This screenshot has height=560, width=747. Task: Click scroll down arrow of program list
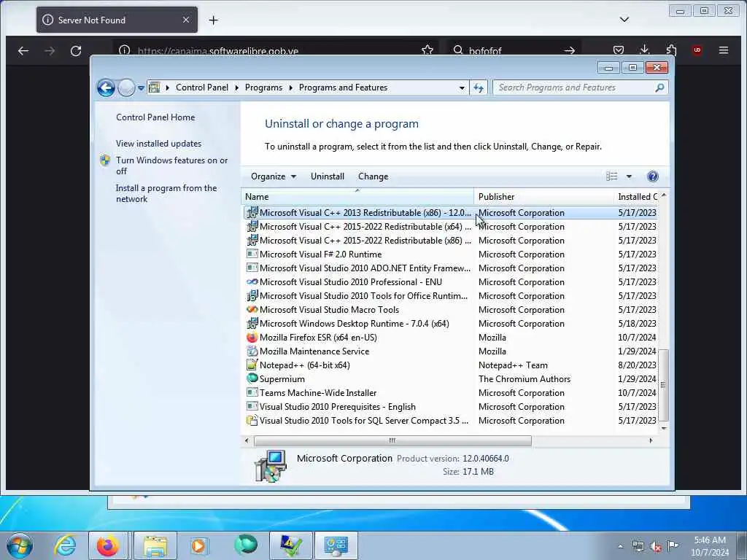point(663,428)
